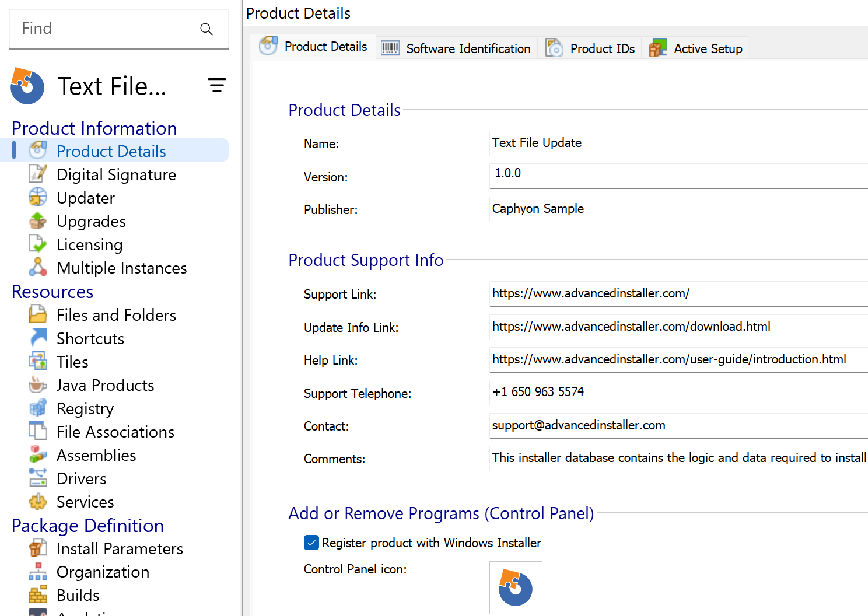
Task: Click the Registry cubes icon
Action: pos(38,408)
